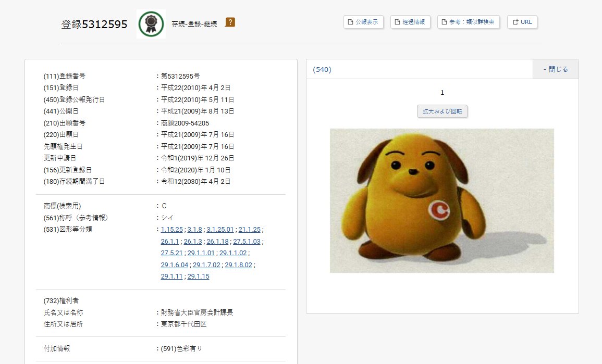Screen dimensions: 602x364
Task: Click the label 商標(検索用)
Action: pyautogui.click(x=62, y=206)
